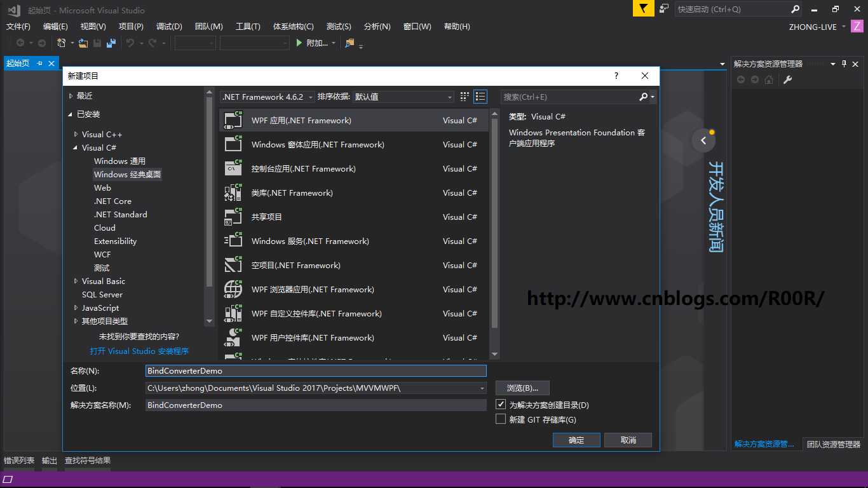Click the green Attach play icon
Screen dimensions: 868x488
(x=299, y=43)
